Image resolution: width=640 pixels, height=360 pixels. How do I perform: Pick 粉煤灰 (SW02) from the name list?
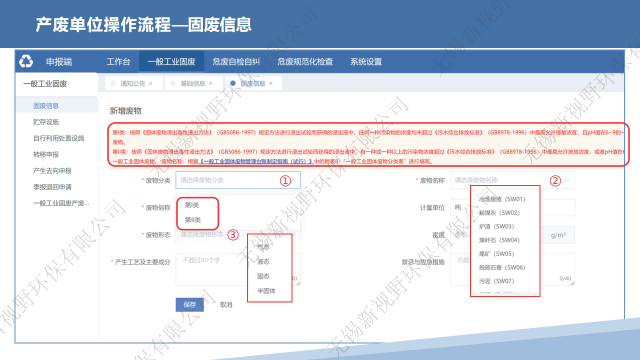(499, 213)
